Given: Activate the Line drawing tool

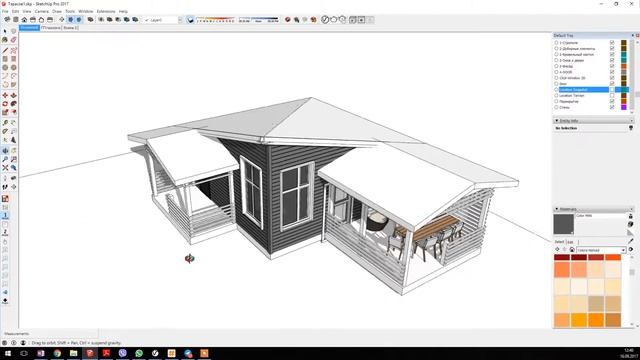Looking at the screenshot, I should coord(5,50).
